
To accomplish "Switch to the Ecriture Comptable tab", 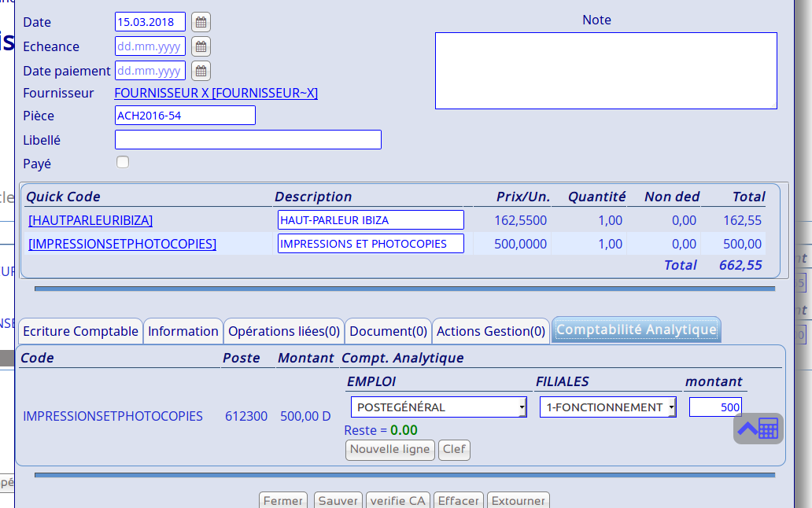I will point(80,331).
